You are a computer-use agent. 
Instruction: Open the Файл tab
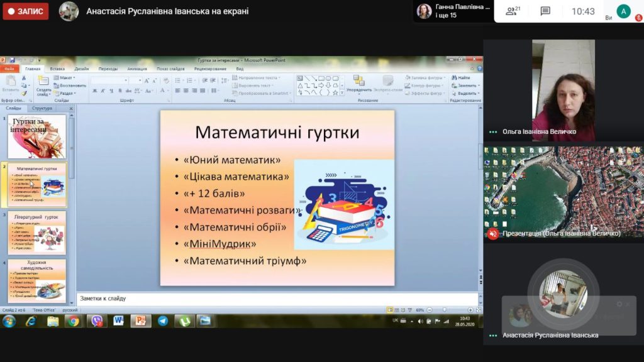click(x=9, y=69)
